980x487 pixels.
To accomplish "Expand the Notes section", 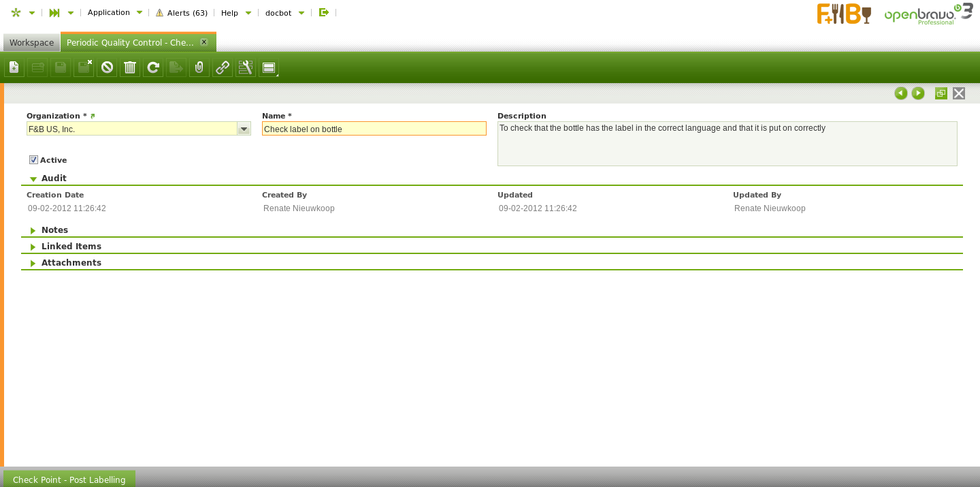I will tap(54, 230).
